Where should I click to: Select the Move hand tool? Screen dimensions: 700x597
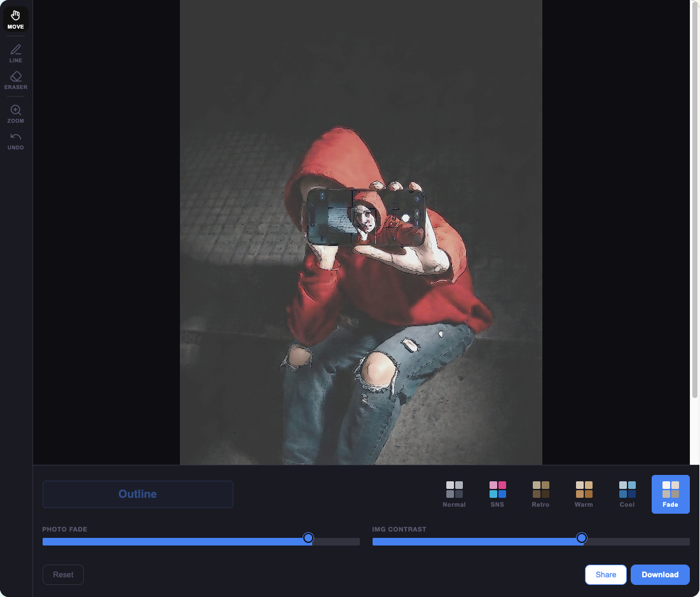tap(16, 20)
